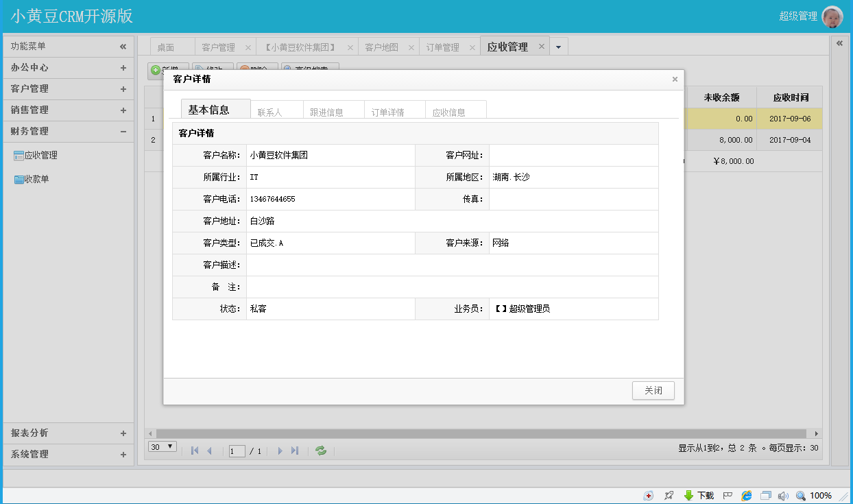This screenshot has width=853, height=504.
Task: Go to next page of the grid
Action: 280,451
